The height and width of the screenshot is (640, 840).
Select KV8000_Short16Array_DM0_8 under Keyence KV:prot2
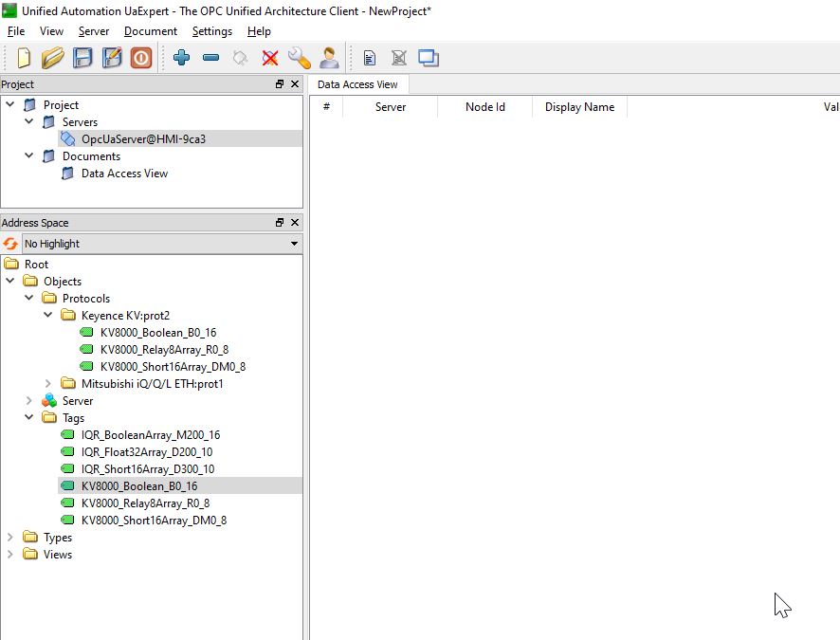pyautogui.click(x=173, y=367)
